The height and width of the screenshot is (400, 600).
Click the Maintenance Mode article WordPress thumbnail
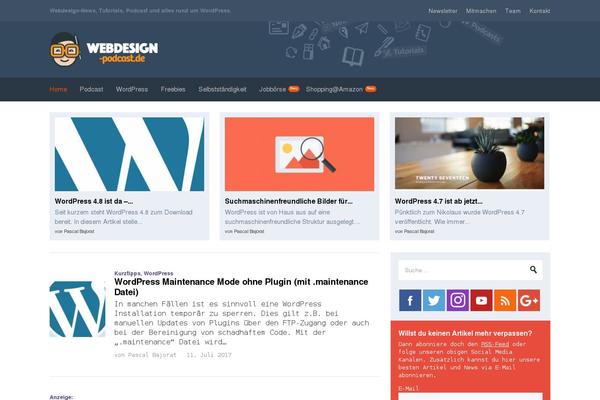(77, 309)
